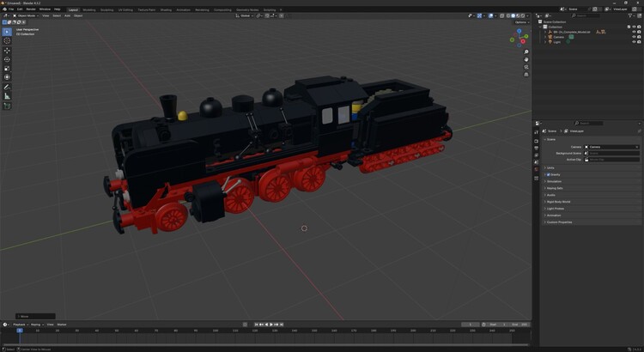Screen dimensions: 644x352
Task: Toggle snapping magnet icon
Action: coord(267,15)
